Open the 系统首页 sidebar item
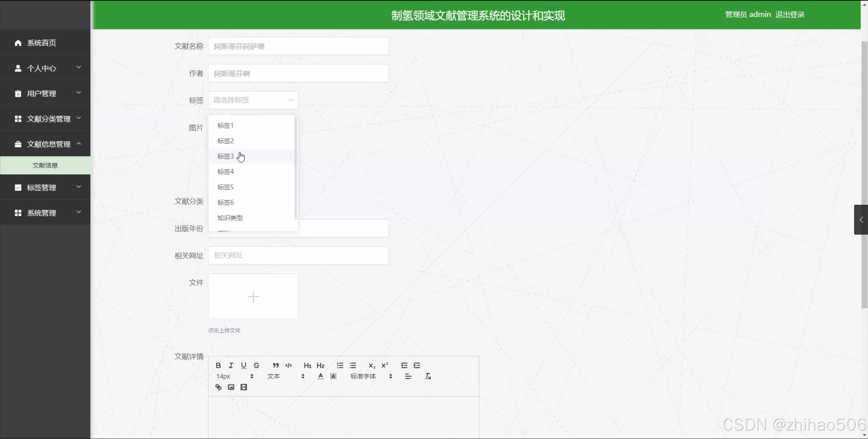This screenshot has width=868, height=439. pos(41,43)
